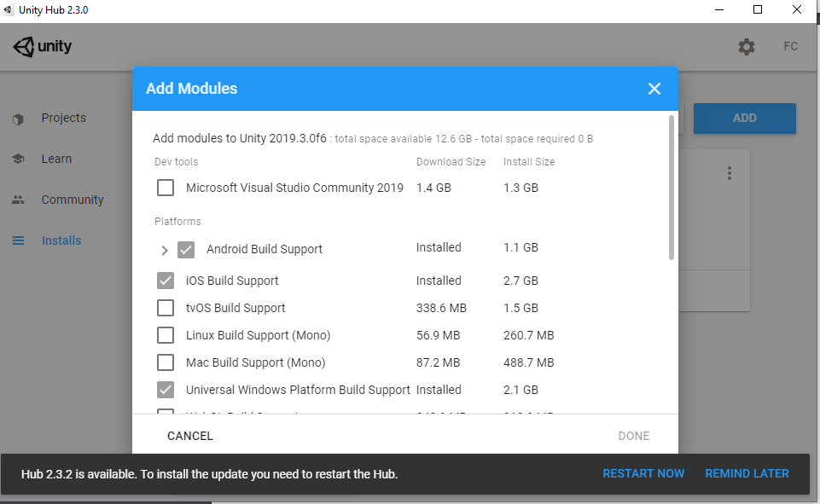Click the DONE button
This screenshot has height=504, width=820.
tap(634, 436)
